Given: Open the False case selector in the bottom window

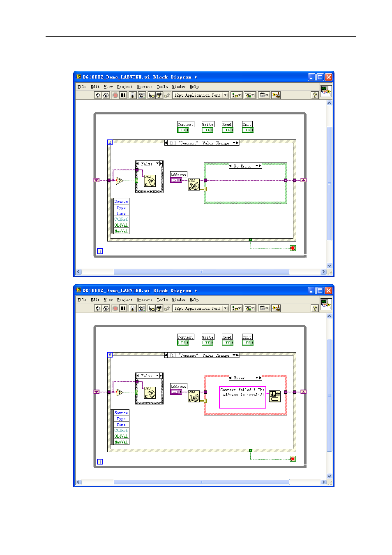Looking at the screenshot, I should (150, 376).
